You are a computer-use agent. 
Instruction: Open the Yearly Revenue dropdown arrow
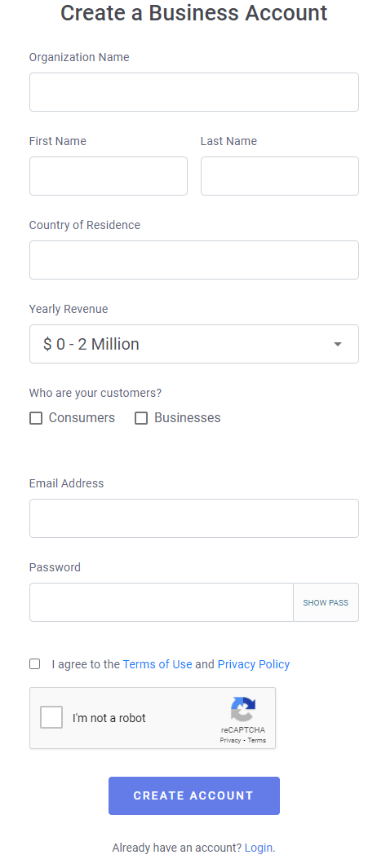pos(338,344)
